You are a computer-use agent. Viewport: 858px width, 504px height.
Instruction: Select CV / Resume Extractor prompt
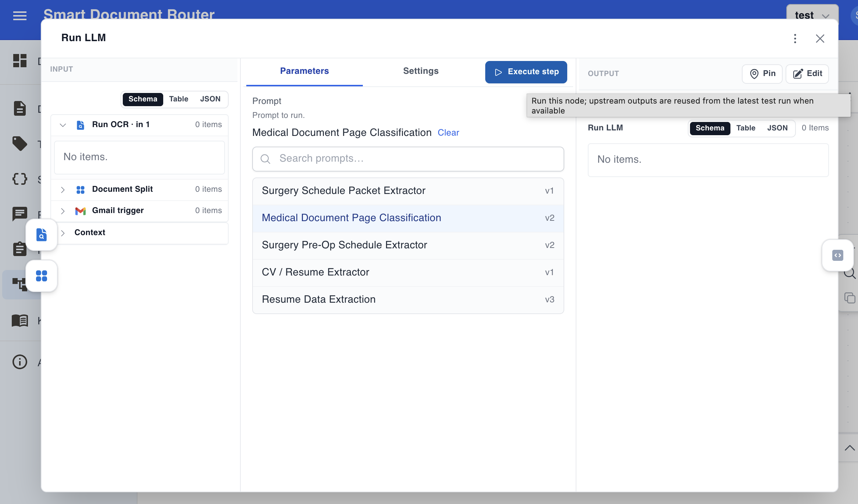[408, 272]
